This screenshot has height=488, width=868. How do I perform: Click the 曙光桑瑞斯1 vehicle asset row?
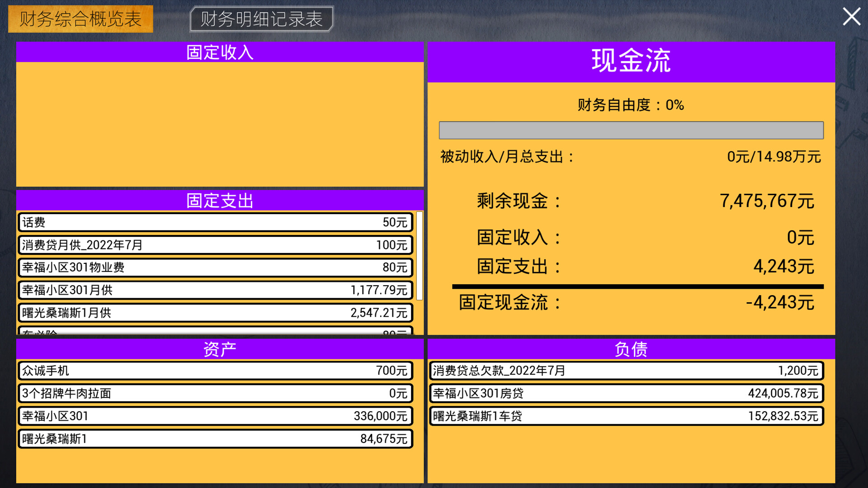click(214, 438)
